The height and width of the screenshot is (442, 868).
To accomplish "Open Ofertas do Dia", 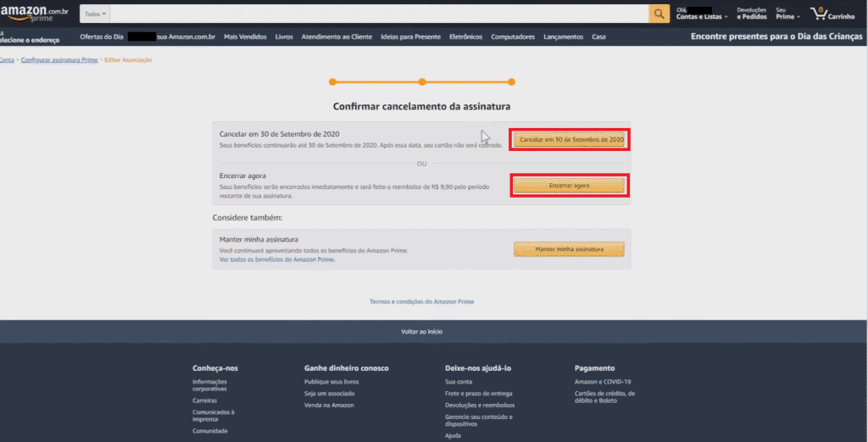I will pos(102,36).
